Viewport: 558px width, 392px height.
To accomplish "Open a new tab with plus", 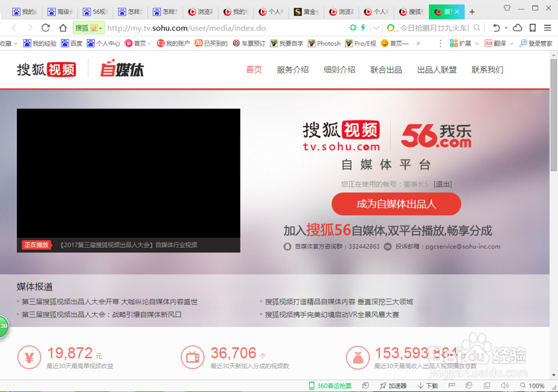I will (472, 12).
